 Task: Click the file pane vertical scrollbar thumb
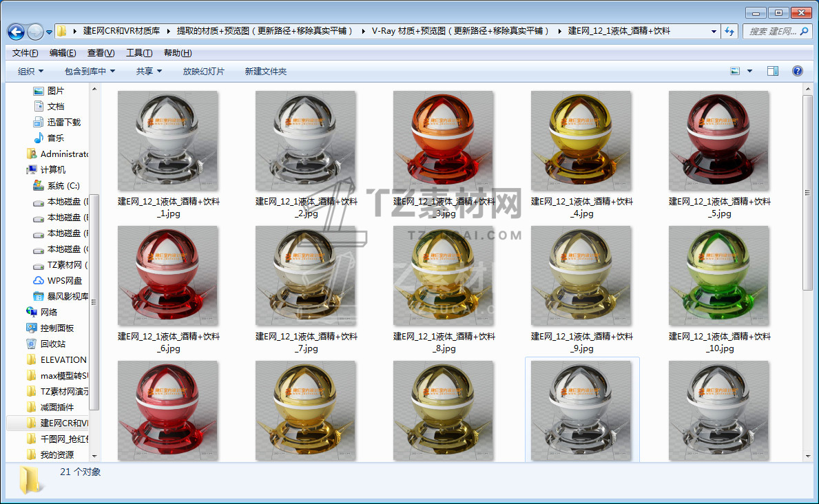807,193
